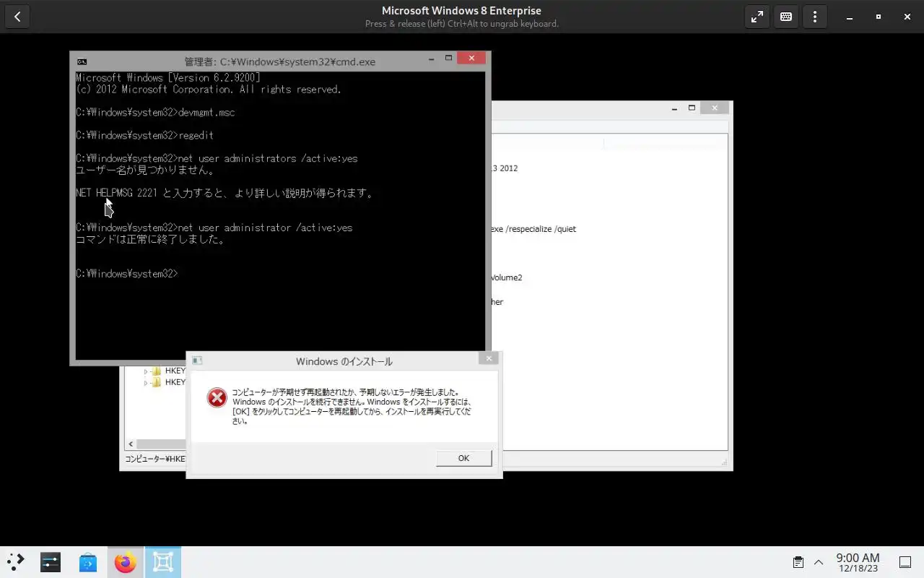Viewport: 924px width, 578px height.
Task: Click the コマンドは正常に終了しました line
Action: pos(150,239)
